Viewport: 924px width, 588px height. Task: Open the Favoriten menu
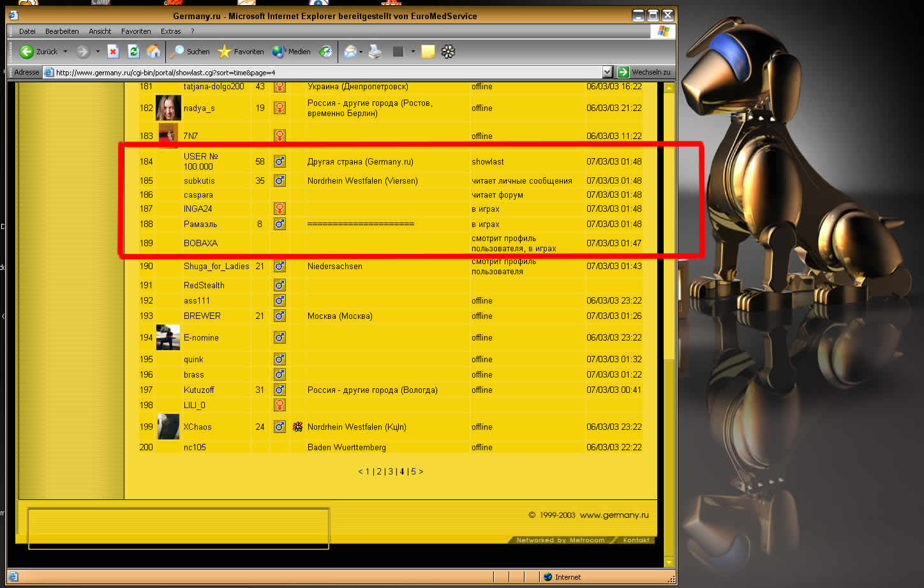click(136, 31)
